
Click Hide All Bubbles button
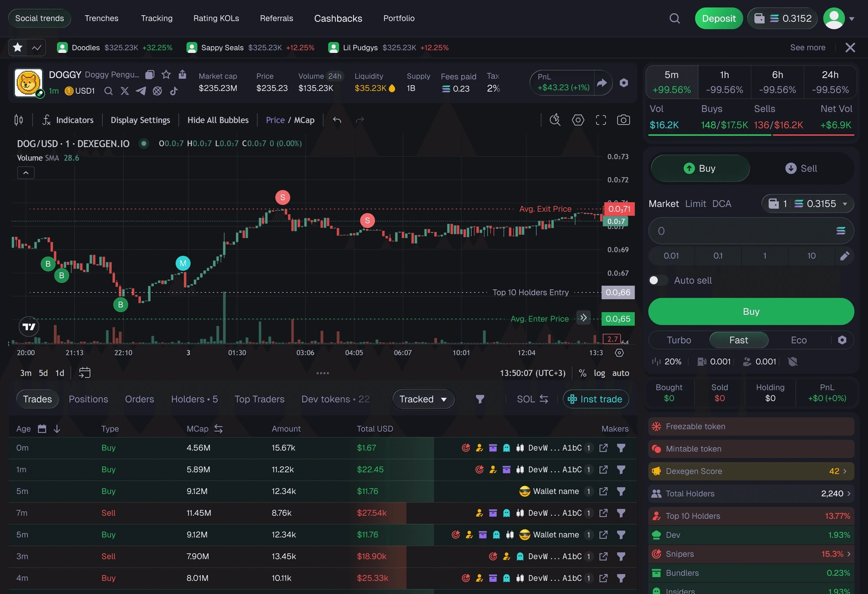pos(218,120)
